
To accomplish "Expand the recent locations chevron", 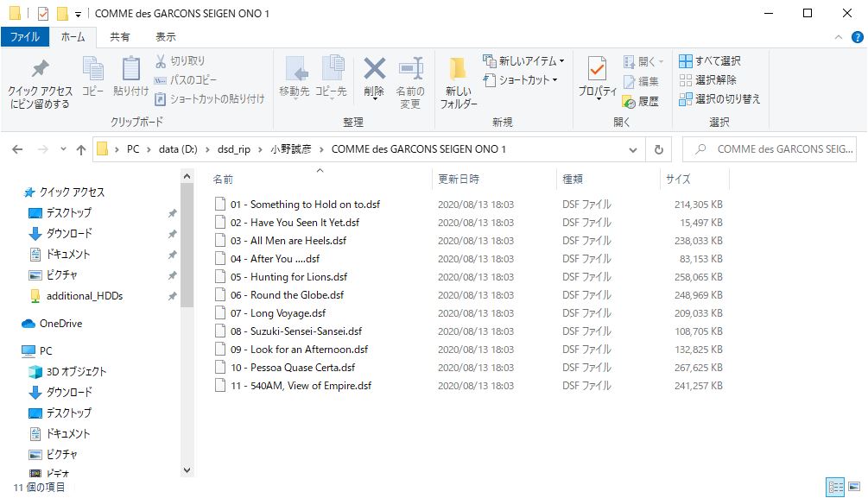I will [x=63, y=148].
